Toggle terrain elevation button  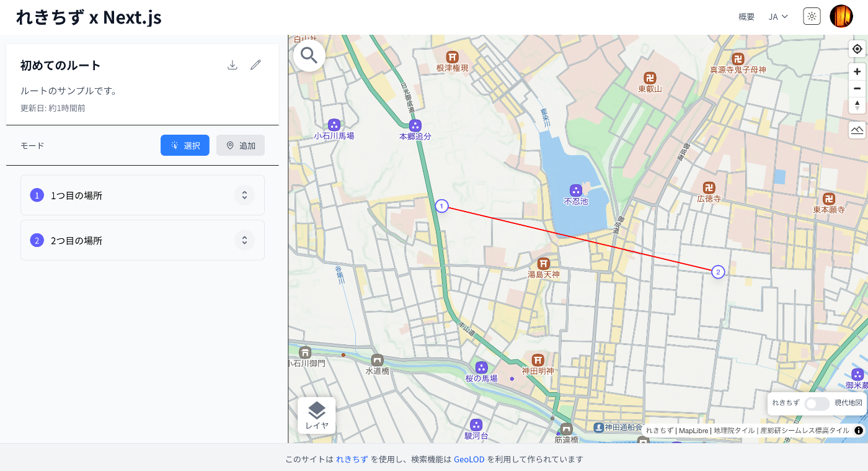[857, 130]
